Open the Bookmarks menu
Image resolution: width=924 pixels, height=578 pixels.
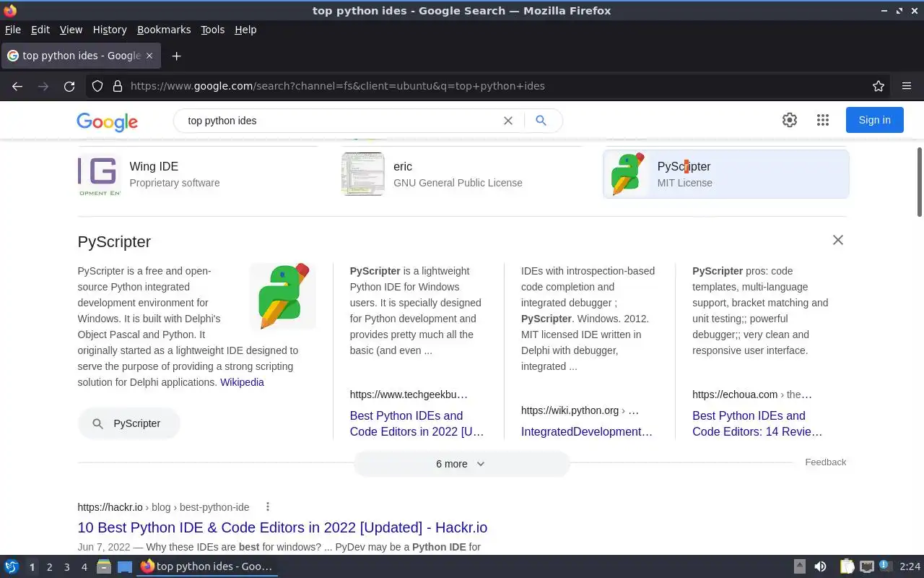(164, 30)
